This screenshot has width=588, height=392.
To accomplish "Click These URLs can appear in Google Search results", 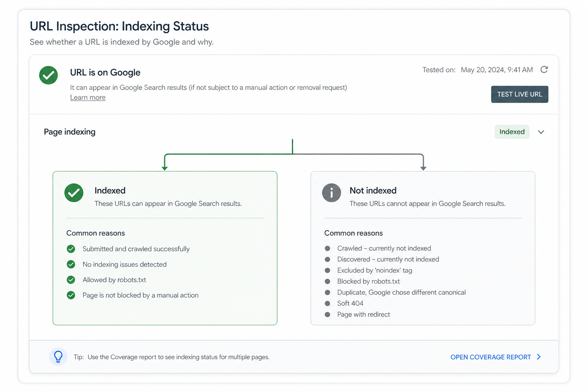I will point(168,204).
